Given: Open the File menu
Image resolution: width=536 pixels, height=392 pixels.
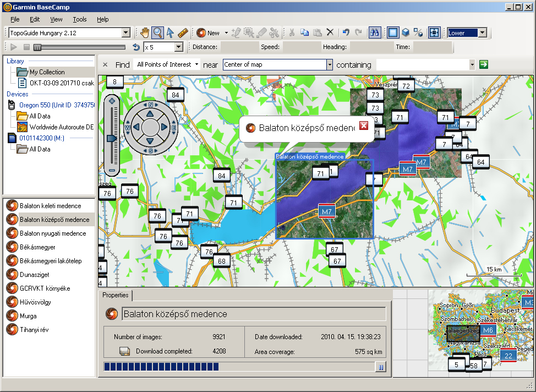Looking at the screenshot, I should [x=15, y=19].
